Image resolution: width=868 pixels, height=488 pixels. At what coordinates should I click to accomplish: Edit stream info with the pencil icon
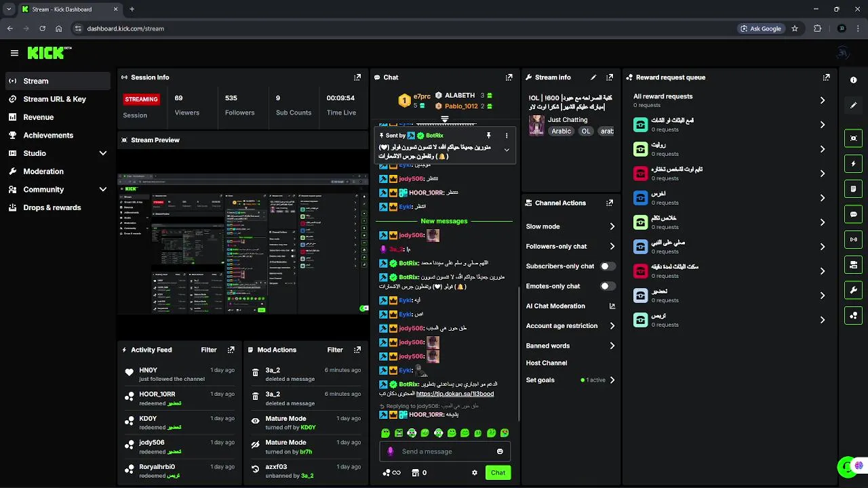pyautogui.click(x=593, y=77)
